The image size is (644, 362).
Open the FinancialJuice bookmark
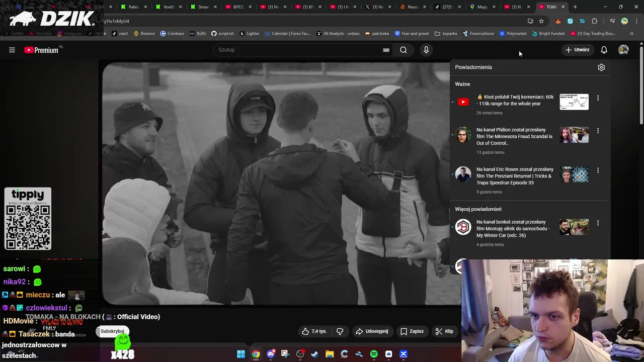478,34
